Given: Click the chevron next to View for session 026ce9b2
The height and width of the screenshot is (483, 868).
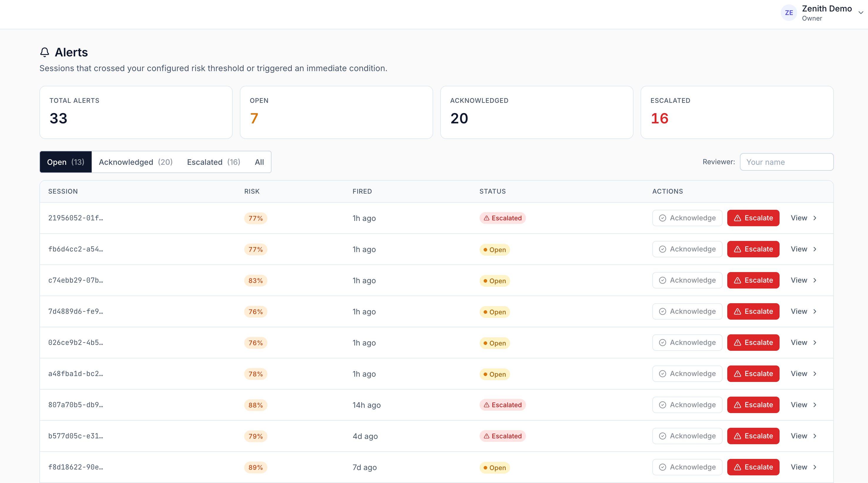Looking at the screenshot, I should [x=815, y=343].
